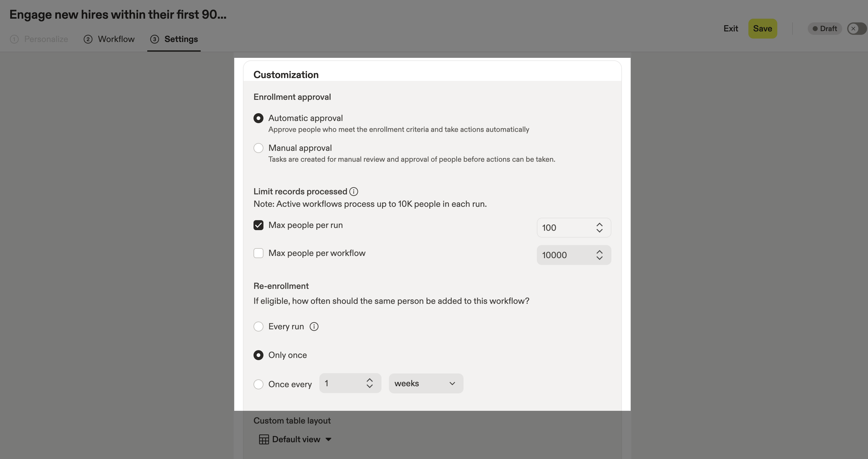Click the info icon next to Limit records processed
The width and height of the screenshot is (868, 459).
(x=354, y=191)
